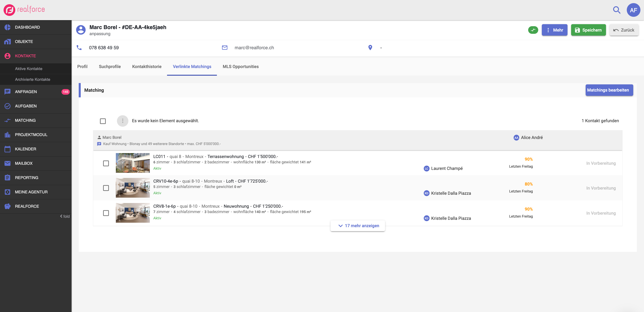This screenshot has height=312, width=644.
Task: Click the realforce logo
Action: (24, 10)
